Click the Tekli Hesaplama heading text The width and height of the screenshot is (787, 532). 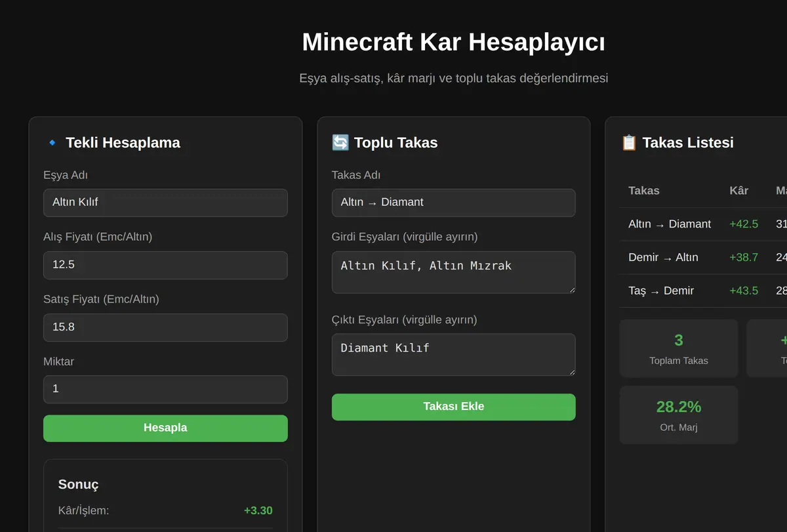coord(123,142)
